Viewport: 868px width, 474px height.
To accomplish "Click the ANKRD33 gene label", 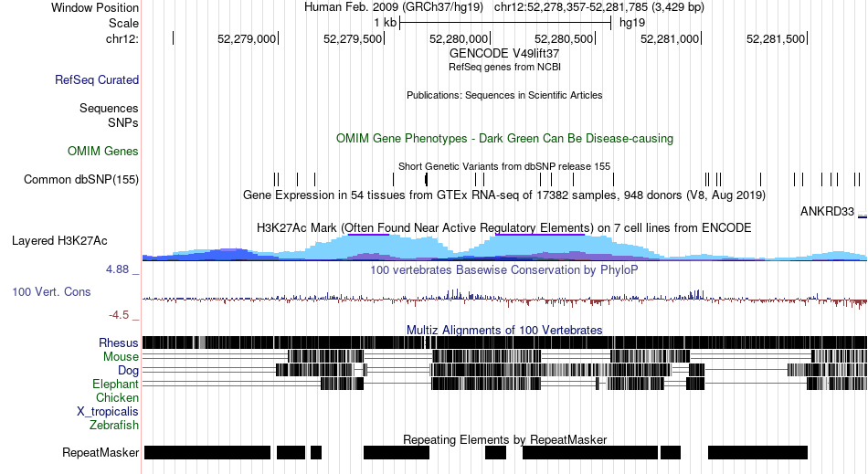I will pyautogui.click(x=827, y=211).
